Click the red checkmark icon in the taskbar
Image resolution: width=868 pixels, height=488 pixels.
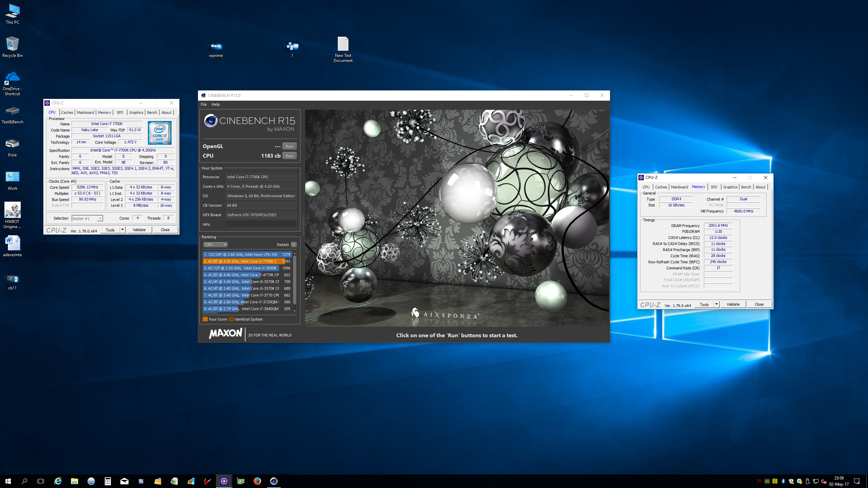pos(207,481)
